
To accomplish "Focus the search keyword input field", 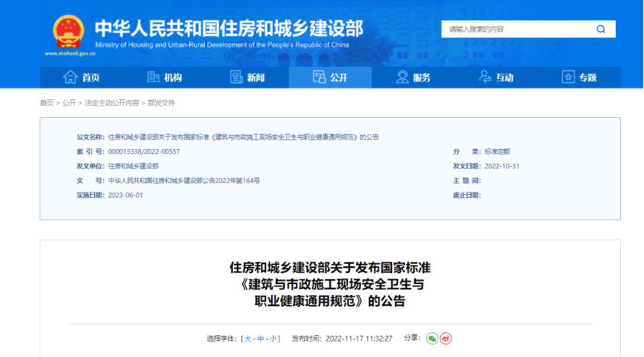I will [x=516, y=29].
